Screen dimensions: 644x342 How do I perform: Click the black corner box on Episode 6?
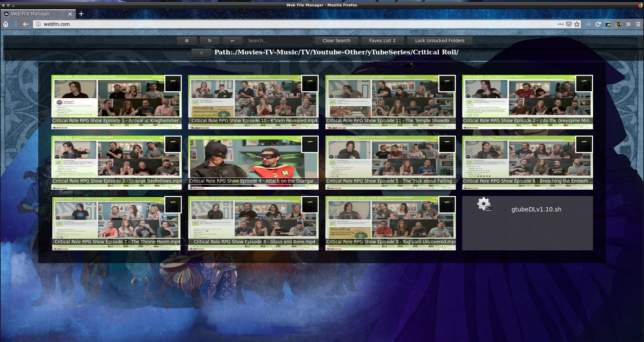584,144
